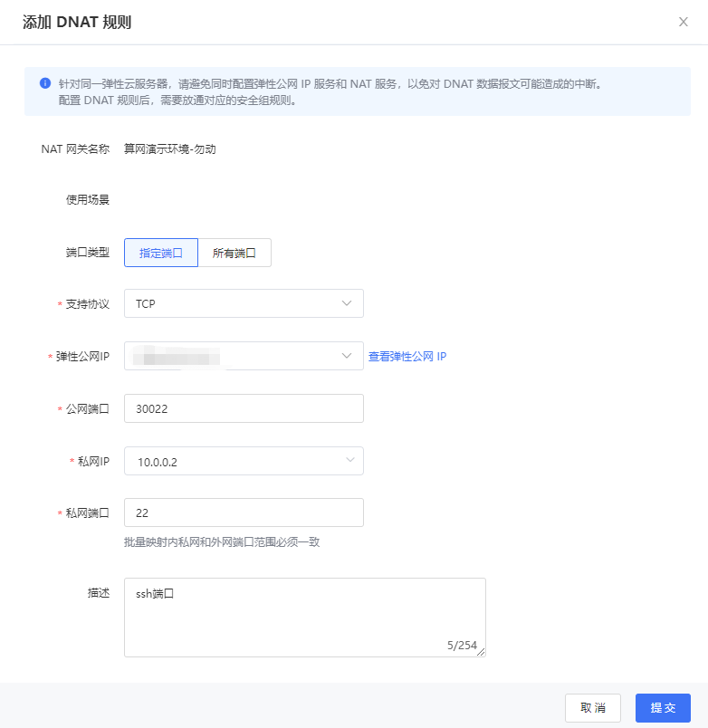The height and width of the screenshot is (728, 708).
Task: Select 指定端口 port type
Action: tap(161, 253)
